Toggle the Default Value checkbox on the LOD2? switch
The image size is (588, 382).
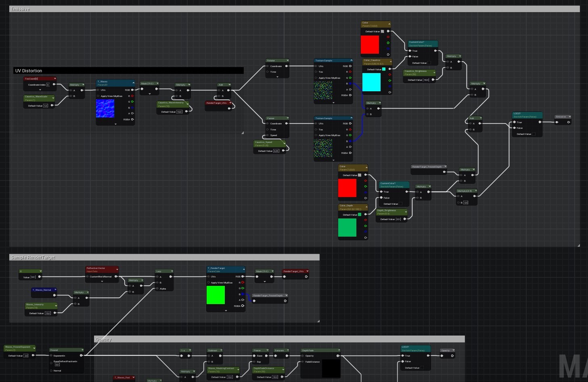pos(534,134)
